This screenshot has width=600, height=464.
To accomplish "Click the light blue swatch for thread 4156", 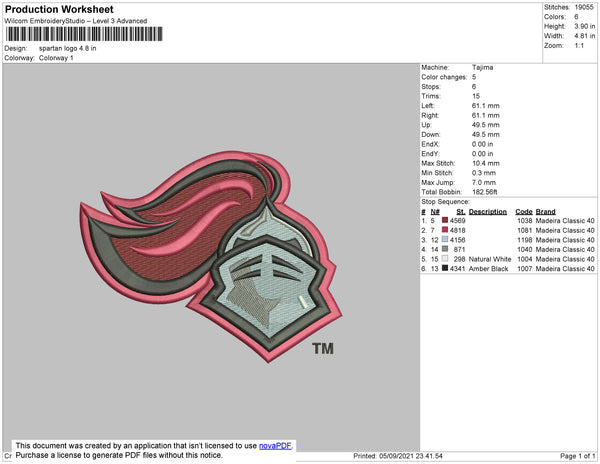I will pyautogui.click(x=445, y=239).
